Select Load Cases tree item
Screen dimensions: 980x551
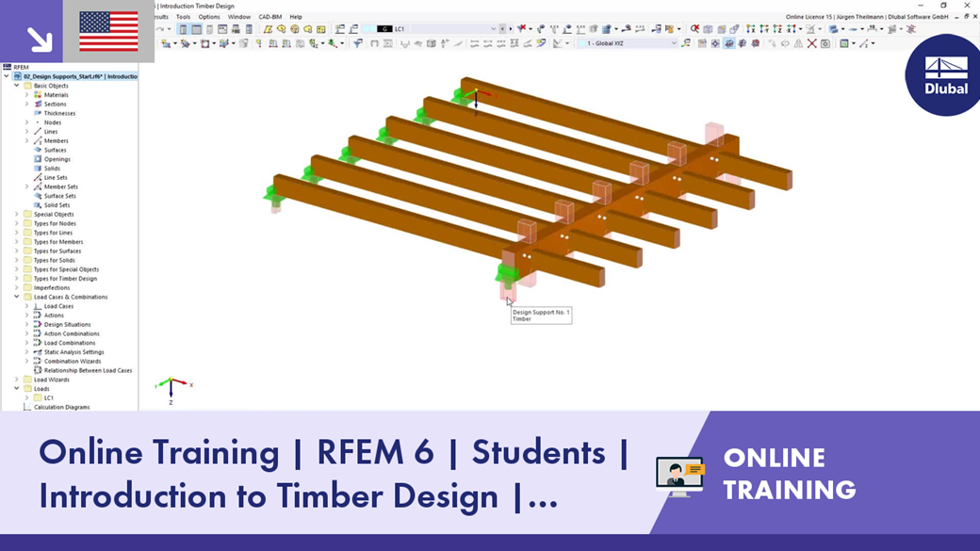[x=58, y=306]
